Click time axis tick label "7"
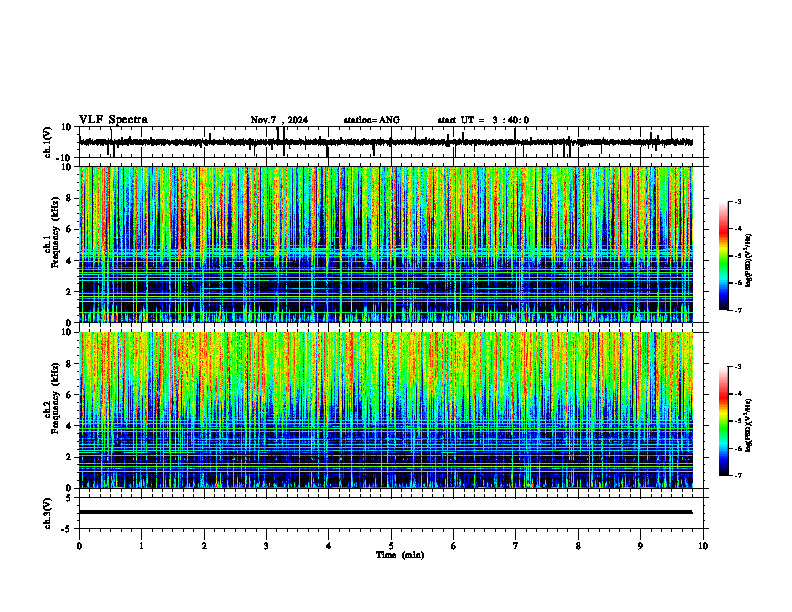This screenshot has height=612, width=792. [516, 546]
